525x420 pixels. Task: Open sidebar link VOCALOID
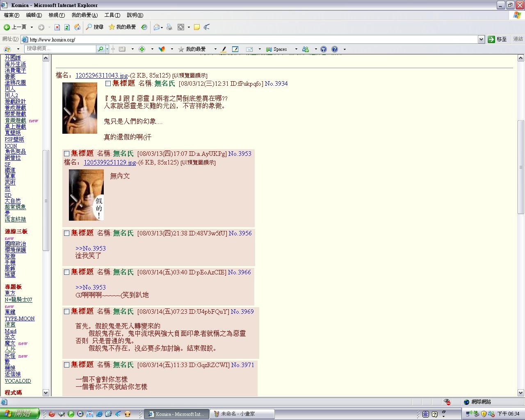(x=18, y=381)
